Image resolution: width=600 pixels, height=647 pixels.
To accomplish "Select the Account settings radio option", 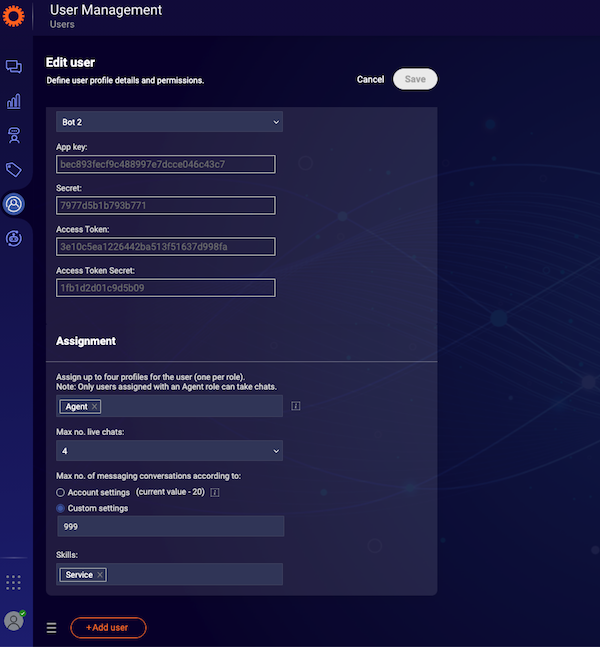I will [61, 492].
